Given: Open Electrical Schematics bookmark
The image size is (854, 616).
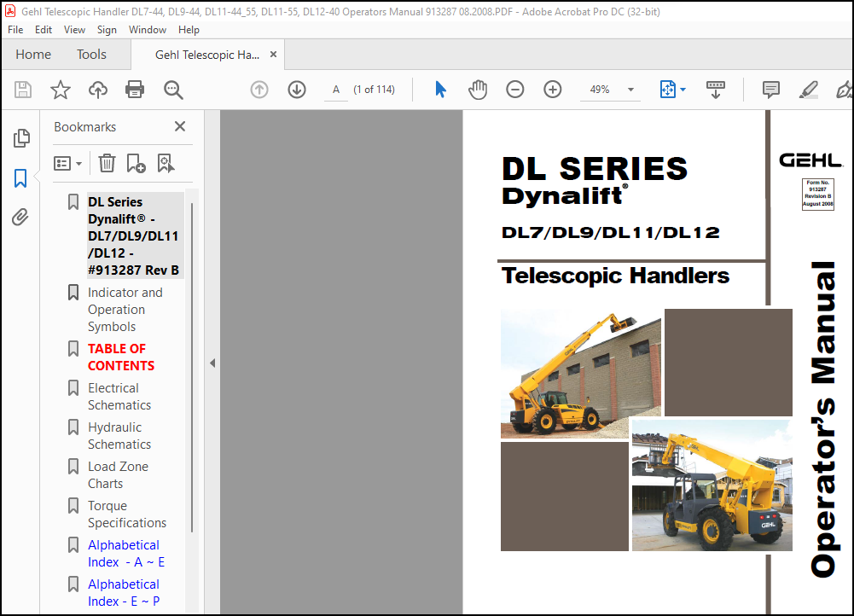Looking at the screenshot, I should [119, 397].
